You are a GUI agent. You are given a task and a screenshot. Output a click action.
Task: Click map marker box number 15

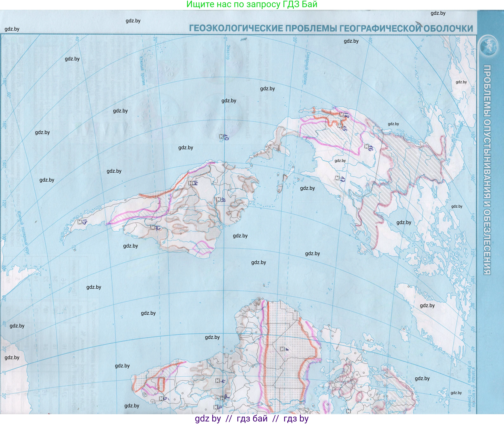340,126
